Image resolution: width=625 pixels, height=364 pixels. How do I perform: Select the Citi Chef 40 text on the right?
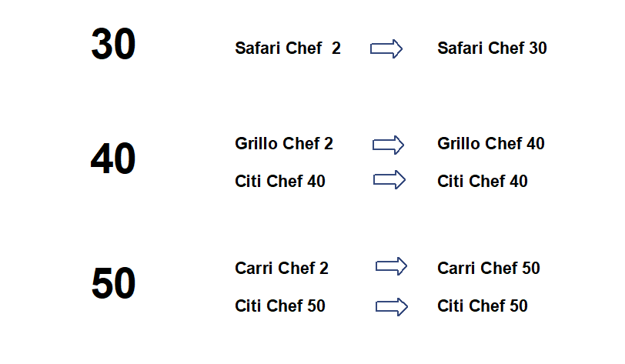tap(483, 182)
